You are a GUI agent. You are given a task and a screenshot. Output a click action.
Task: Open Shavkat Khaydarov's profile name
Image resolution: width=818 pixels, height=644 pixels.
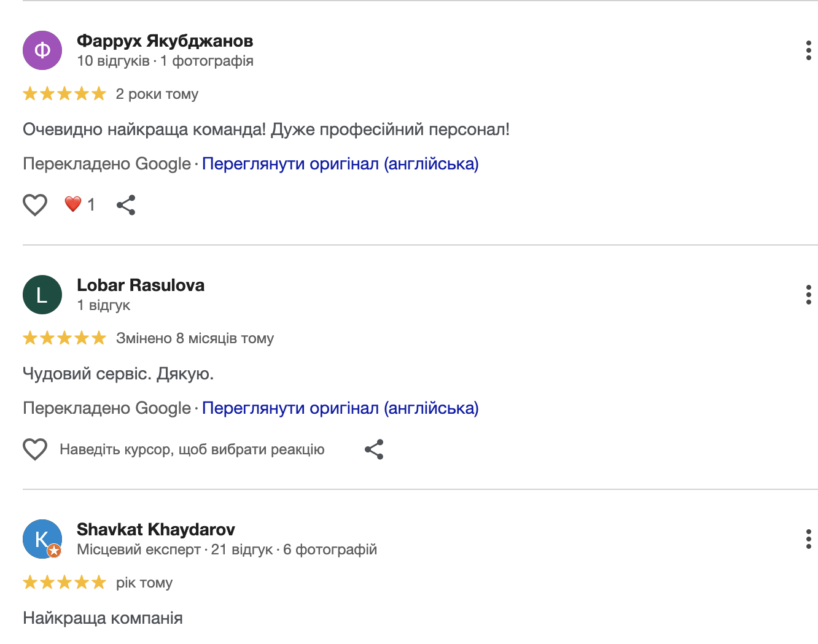[x=156, y=530]
